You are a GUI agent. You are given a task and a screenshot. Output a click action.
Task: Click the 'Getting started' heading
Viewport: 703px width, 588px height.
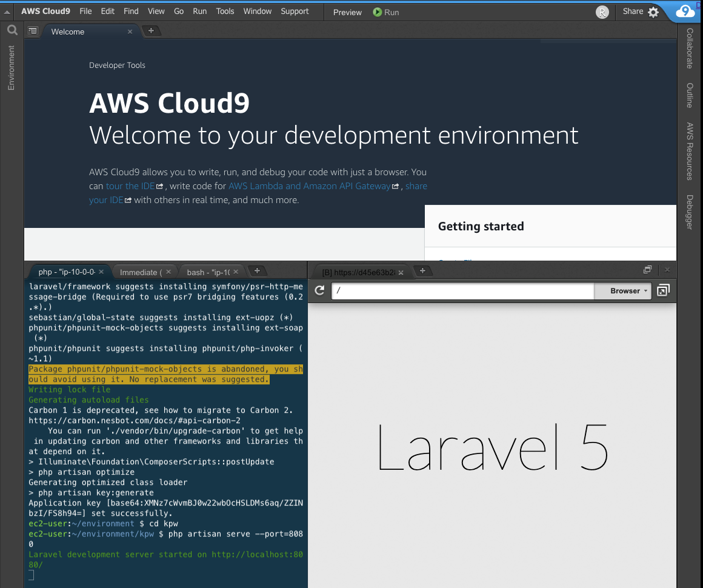pos(481,226)
